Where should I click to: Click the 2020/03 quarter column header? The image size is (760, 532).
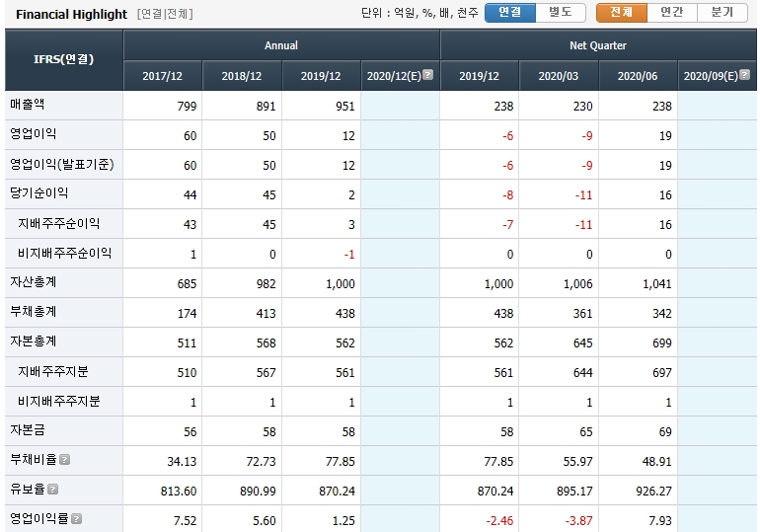coord(559,76)
